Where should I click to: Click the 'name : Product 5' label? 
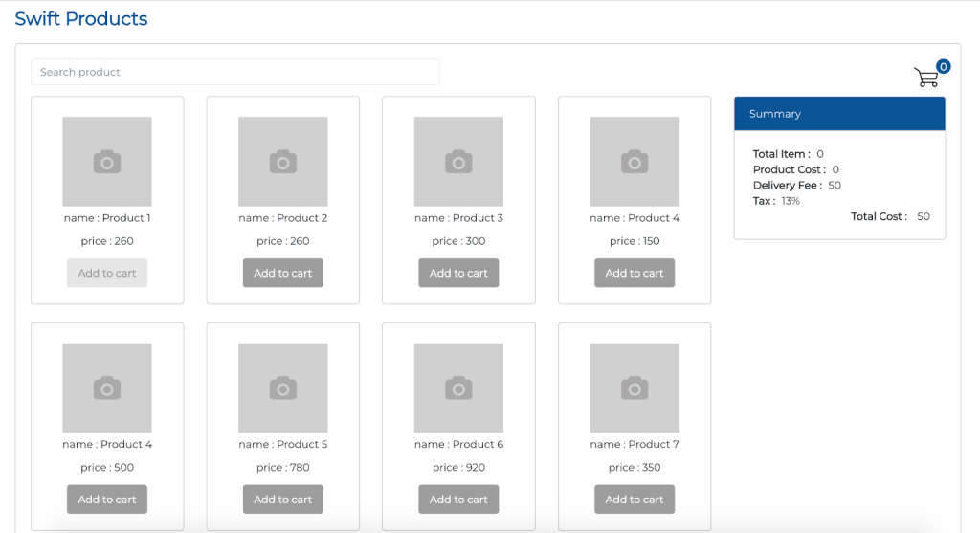[x=282, y=444]
